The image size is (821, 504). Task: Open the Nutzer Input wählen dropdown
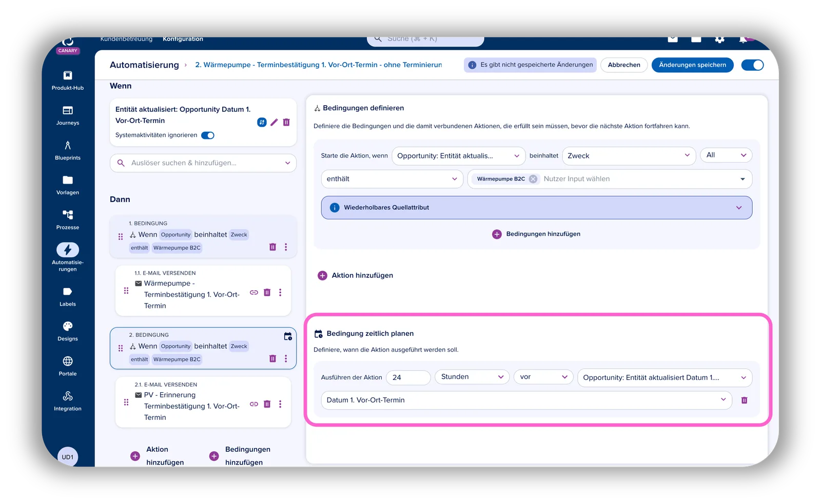pos(610,179)
